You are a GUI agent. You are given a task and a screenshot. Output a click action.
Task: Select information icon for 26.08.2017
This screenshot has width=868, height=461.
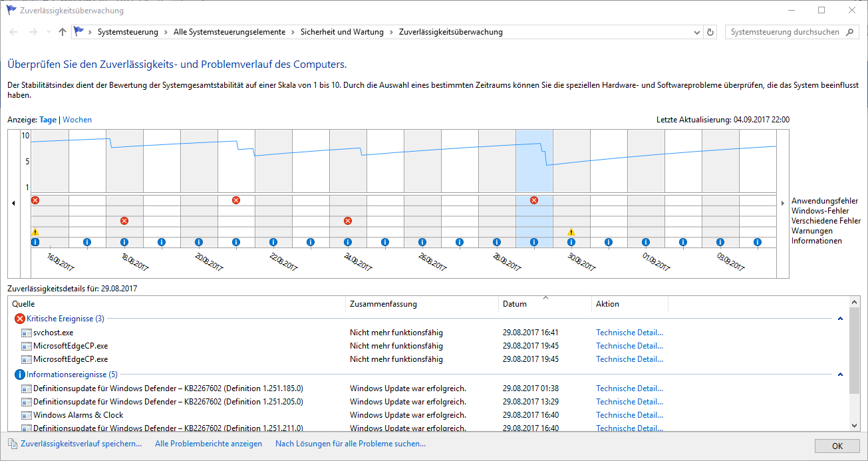(422, 242)
